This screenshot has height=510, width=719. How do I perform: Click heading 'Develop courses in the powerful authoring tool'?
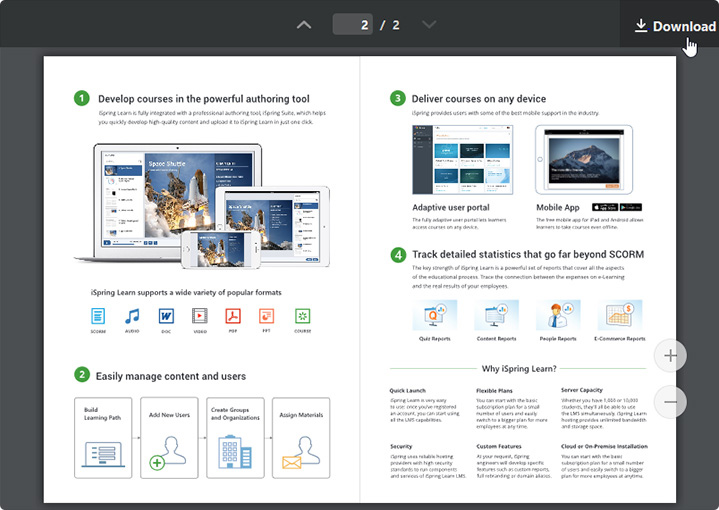pos(204,99)
